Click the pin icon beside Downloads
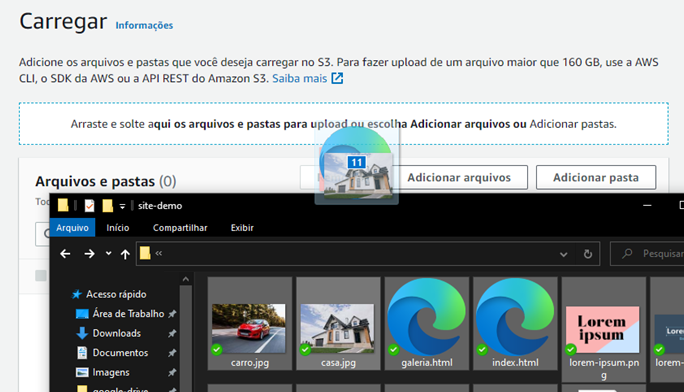The width and height of the screenshot is (684, 392). [x=172, y=334]
